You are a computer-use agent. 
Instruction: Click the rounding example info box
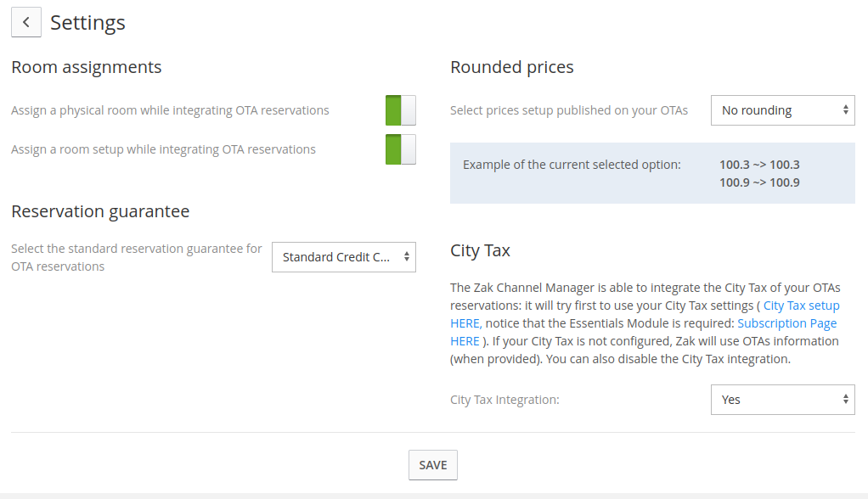click(651, 173)
